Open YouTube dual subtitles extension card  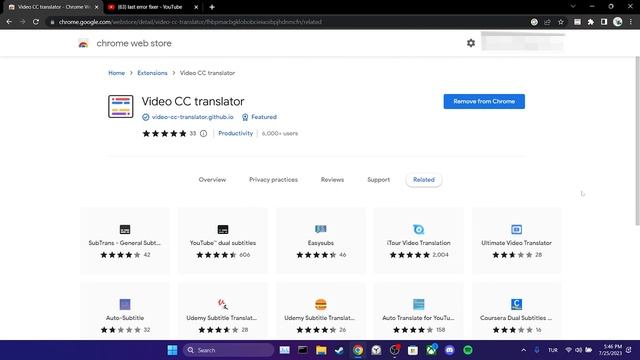pos(223,240)
